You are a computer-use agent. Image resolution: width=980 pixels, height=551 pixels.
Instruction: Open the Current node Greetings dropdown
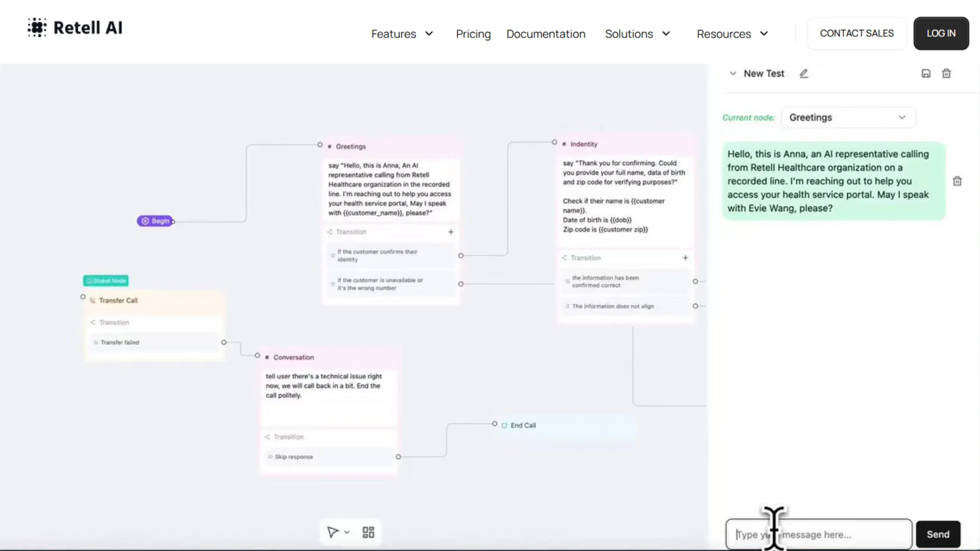click(847, 118)
